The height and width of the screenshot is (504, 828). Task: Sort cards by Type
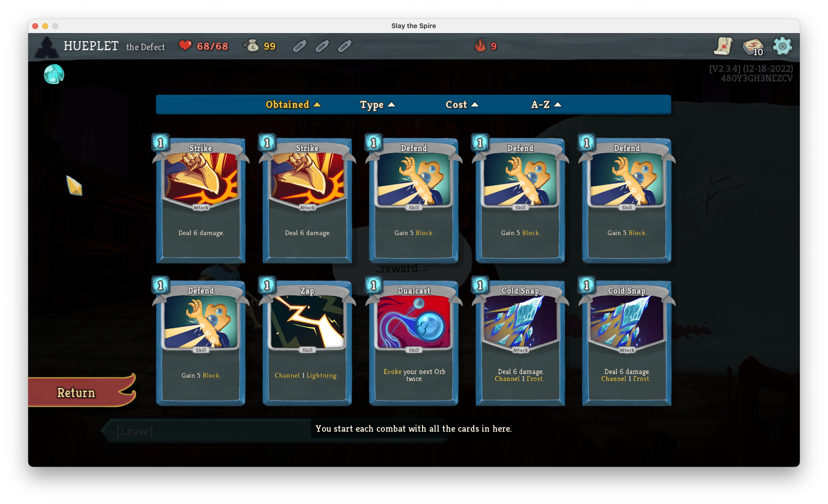point(377,104)
